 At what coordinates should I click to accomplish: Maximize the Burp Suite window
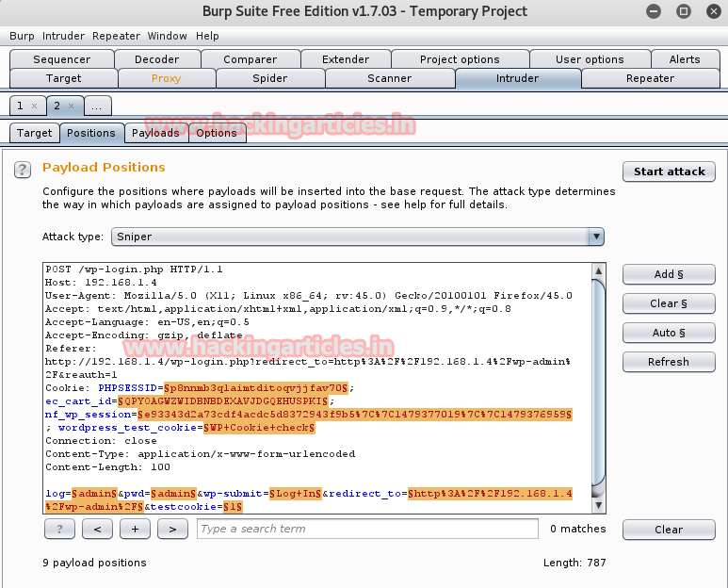point(684,11)
